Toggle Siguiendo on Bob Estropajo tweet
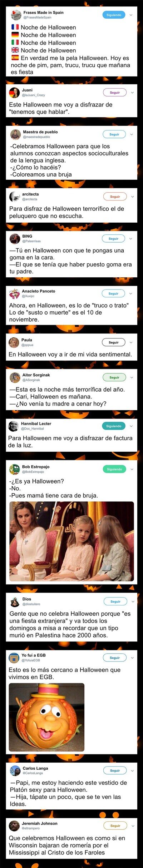The height and width of the screenshot is (868, 143). 114,469
